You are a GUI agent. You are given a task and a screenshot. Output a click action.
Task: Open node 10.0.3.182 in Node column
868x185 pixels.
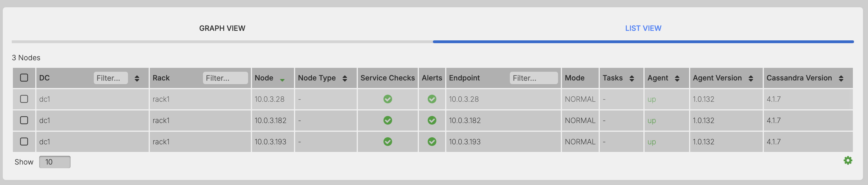coord(270,121)
